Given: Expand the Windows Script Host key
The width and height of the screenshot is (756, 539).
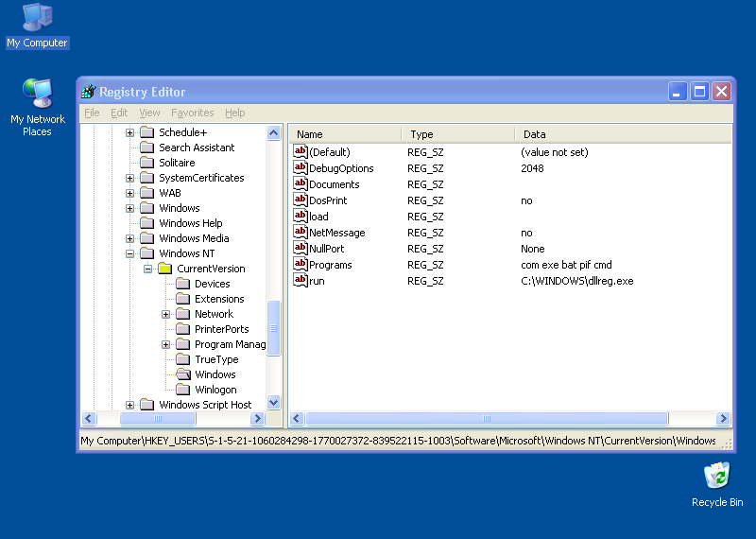Looking at the screenshot, I should [130, 405].
